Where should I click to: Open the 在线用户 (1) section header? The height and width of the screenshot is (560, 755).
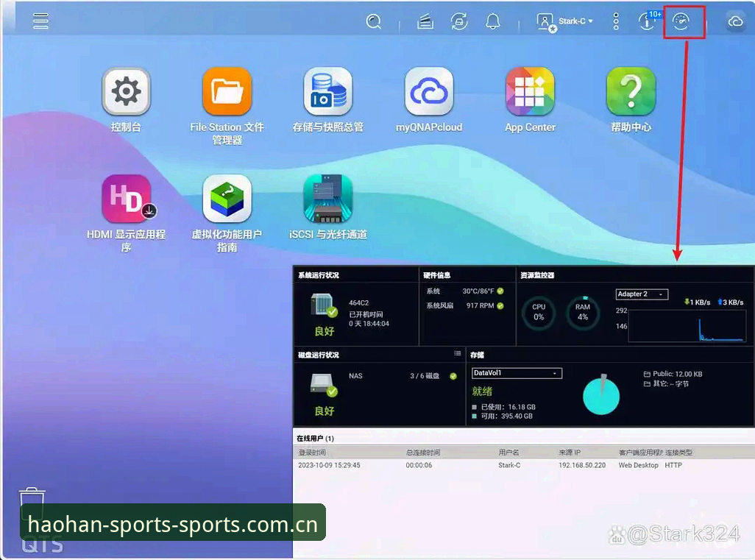(x=315, y=438)
